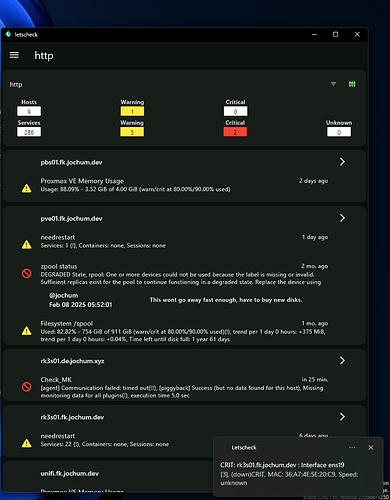390x500 pixels.
Task: Click warning icon beside pve01 needrestart
Action: [27, 245]
